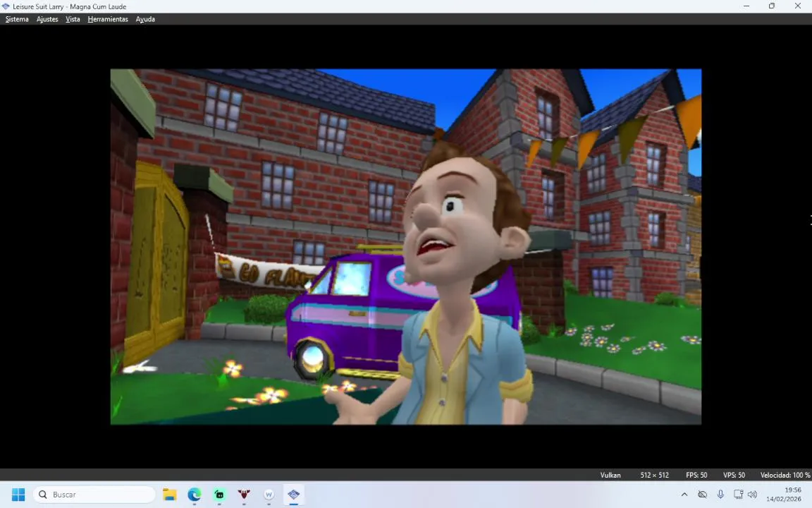Open the Herramientas menu
Screen dimensions: 812x508
click(x=108, y=19)
